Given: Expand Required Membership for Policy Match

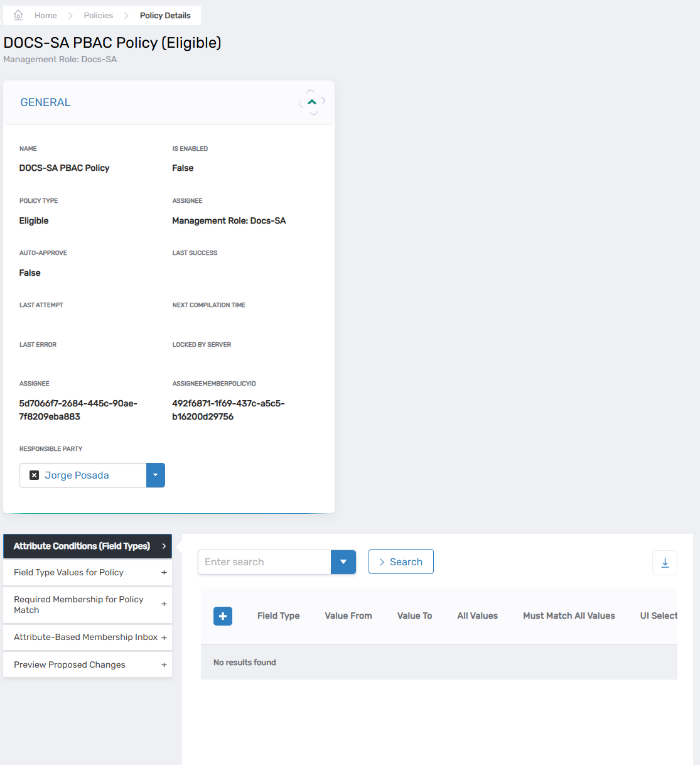Looking at the screenshot, I should pos(164,604).
